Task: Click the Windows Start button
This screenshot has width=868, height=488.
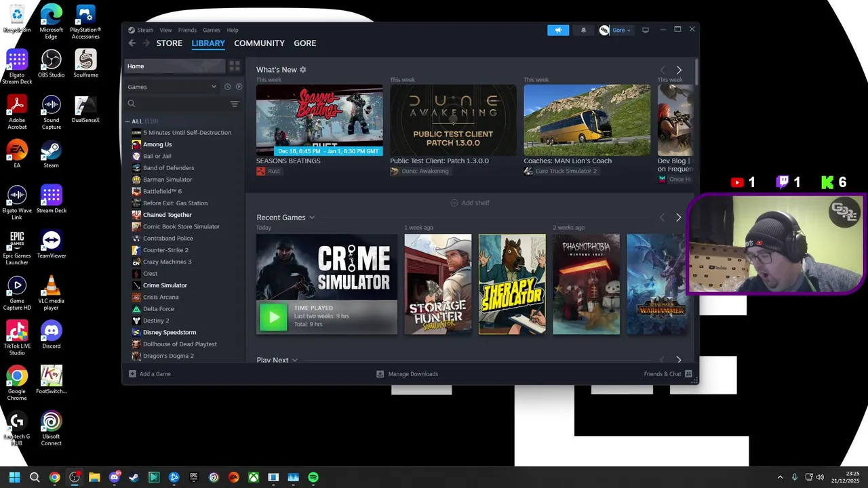Action: pyautogui.click(x=15, y=477)
